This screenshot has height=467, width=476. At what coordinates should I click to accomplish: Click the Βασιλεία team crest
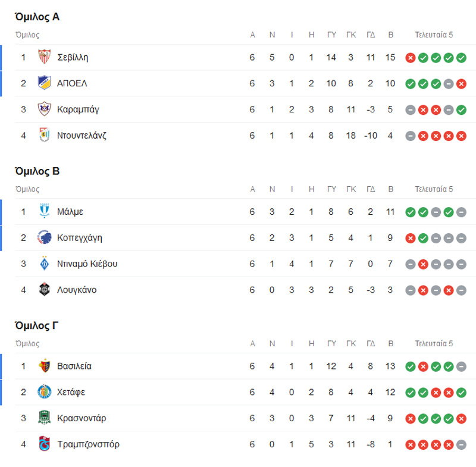coord(44,366)
